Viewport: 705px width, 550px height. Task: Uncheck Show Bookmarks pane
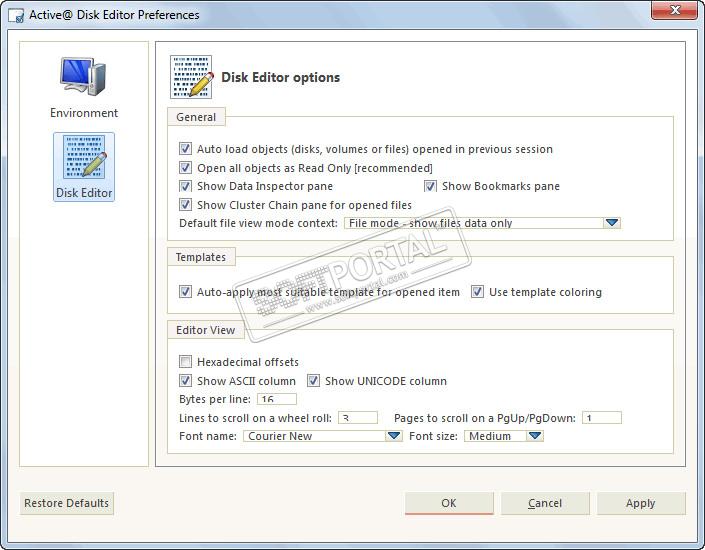pyautogui.click(x=430, y=186)
